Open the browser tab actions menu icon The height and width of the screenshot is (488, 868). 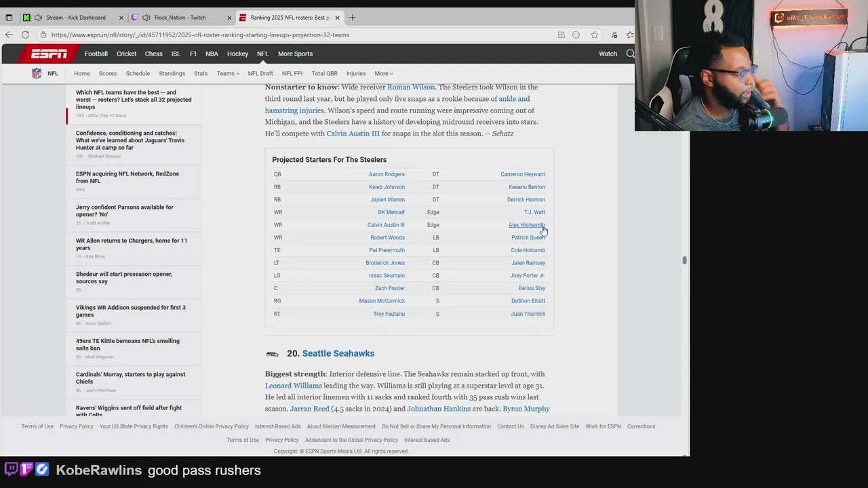(9, 18)
